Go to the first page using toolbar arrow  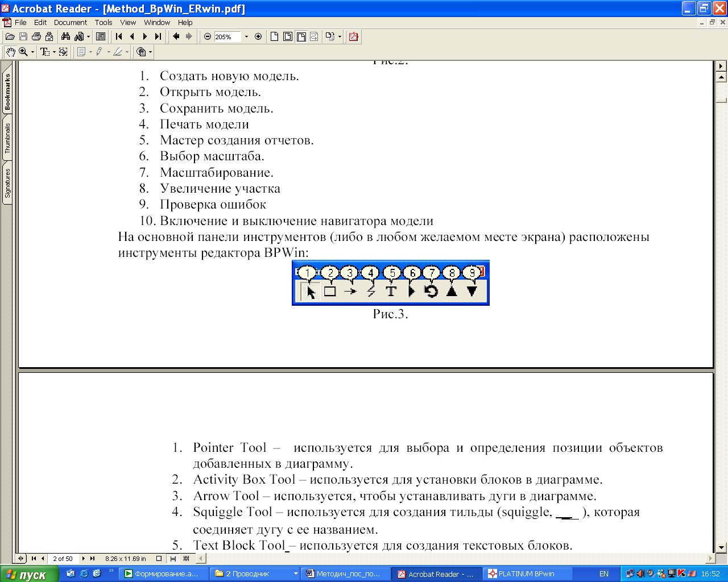point(119,37)
